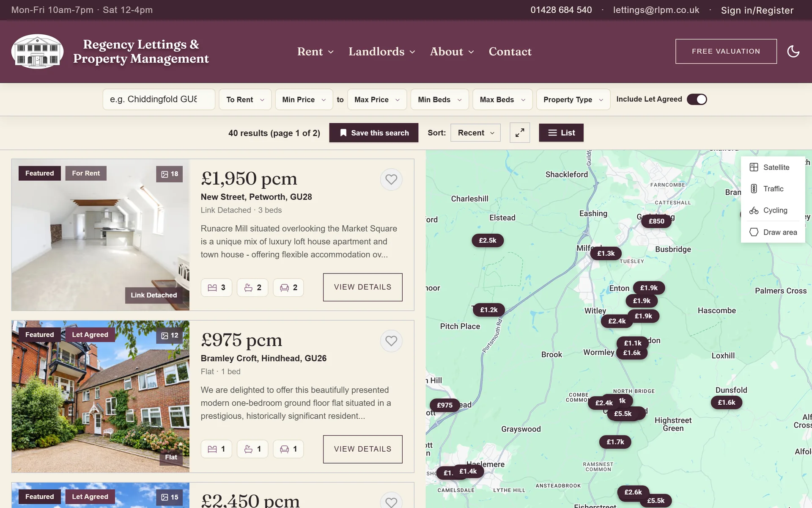This screenshot has width=812, height=508.
Task: Click the £1.2k map price marker
Action: tap(489, 310)
